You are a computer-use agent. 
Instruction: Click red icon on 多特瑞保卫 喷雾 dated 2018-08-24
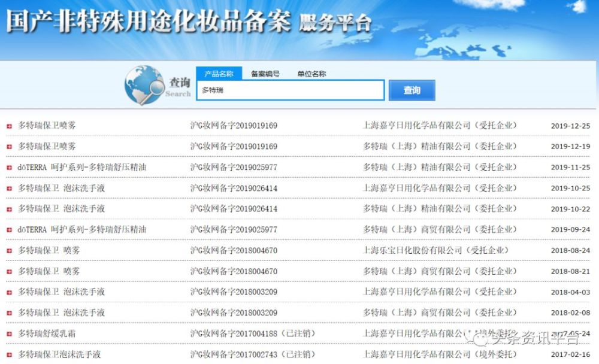pyautogui.click(x=7, y=250)
